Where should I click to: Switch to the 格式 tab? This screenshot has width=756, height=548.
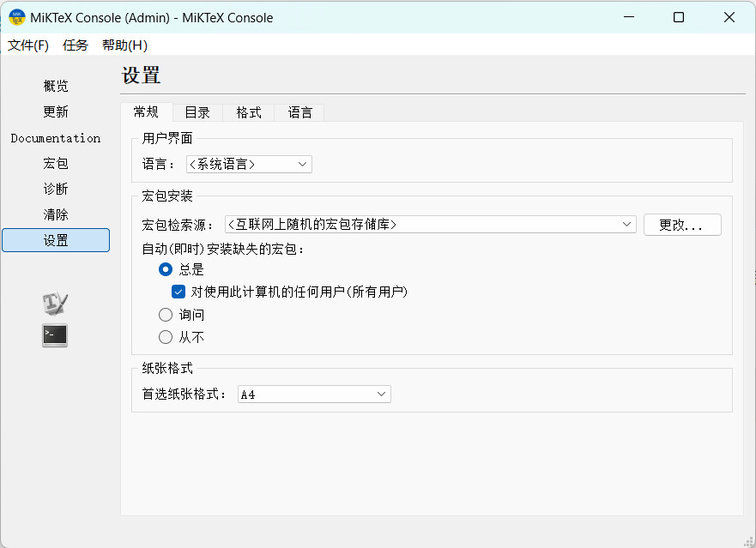tap(249, 112)
